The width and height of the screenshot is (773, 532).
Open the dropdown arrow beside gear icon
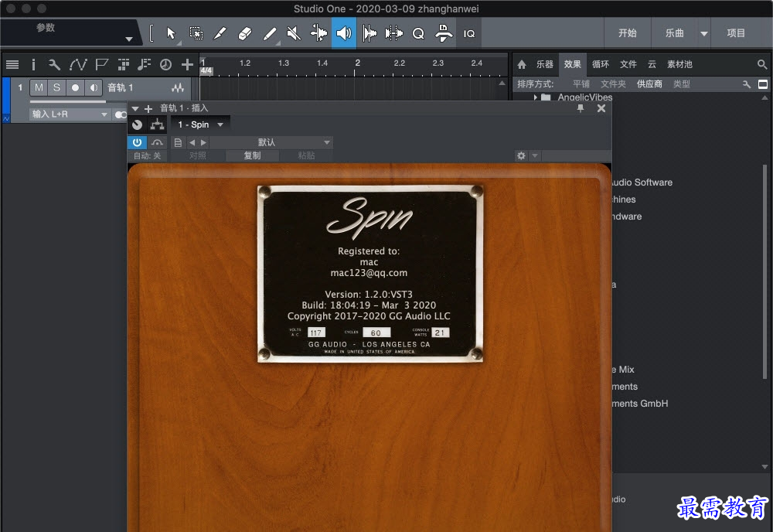pyautogui.click(x=535, y=155)
